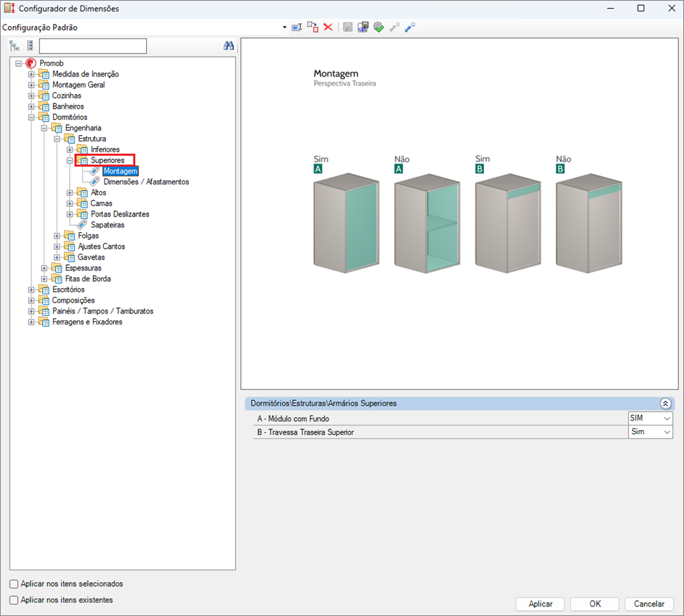
Task: Click the red X delete configuration icon
Action: click(328, 27)
